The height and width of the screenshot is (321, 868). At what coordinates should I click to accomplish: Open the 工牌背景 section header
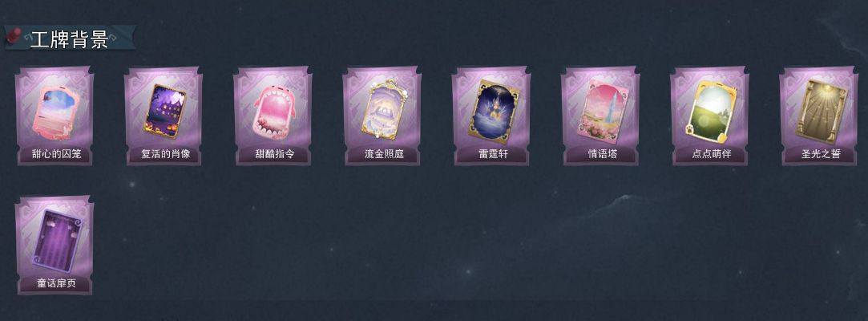tap(69, 39)
